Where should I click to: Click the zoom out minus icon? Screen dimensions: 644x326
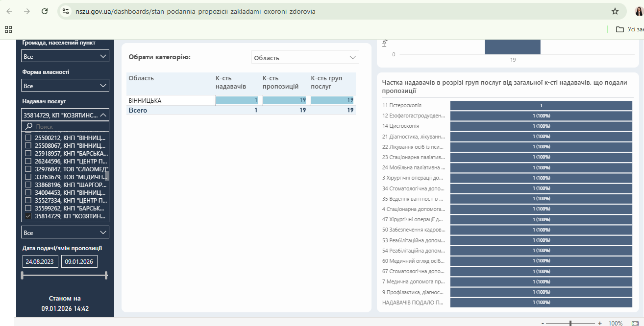pos(543,323)
